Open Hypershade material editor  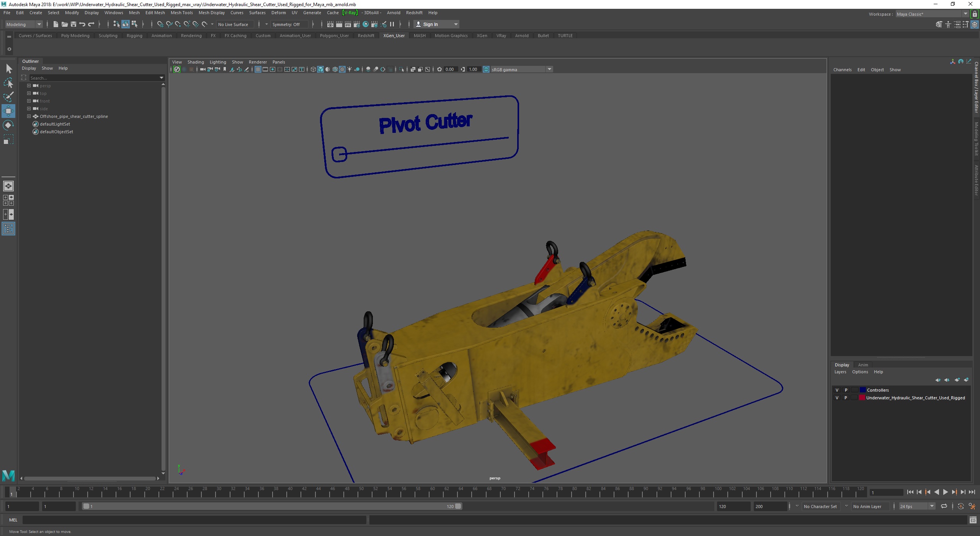pyautogui.click(x=366, y=24)
